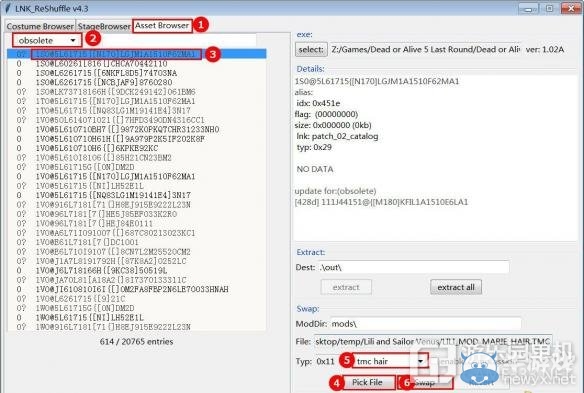Select list row 1V0@5L610710BH7{[]9872K0PKQ7CHR31233NH0
Screen dimensions: 584x393
tap(137, 129)
